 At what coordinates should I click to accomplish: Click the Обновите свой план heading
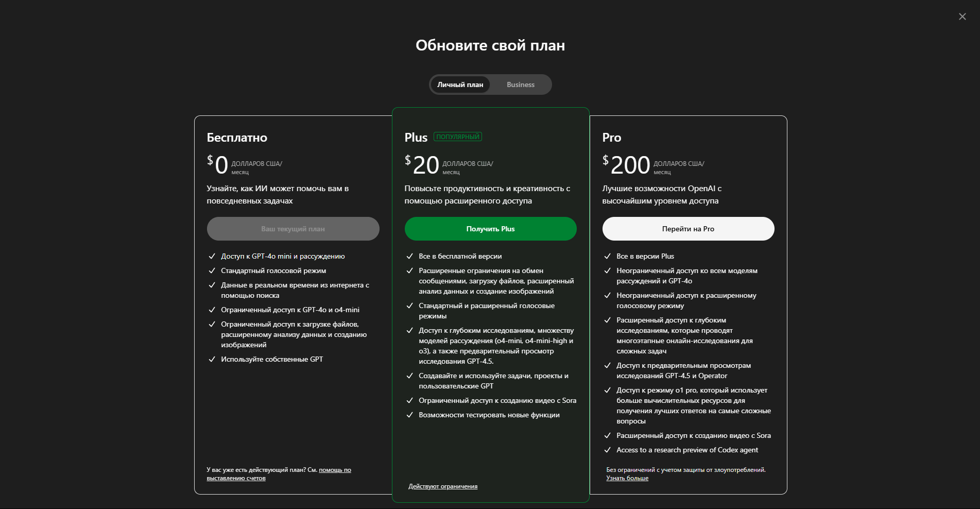coord(490,45)
